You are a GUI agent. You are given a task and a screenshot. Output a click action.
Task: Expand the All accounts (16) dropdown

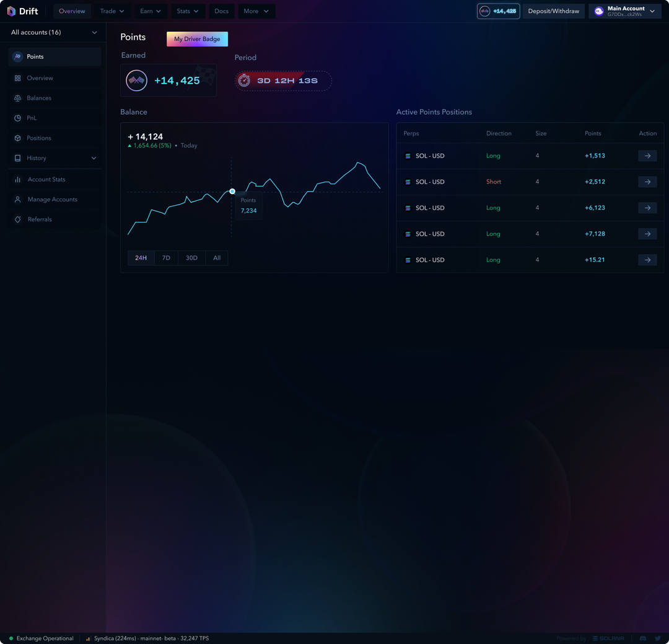53,32
